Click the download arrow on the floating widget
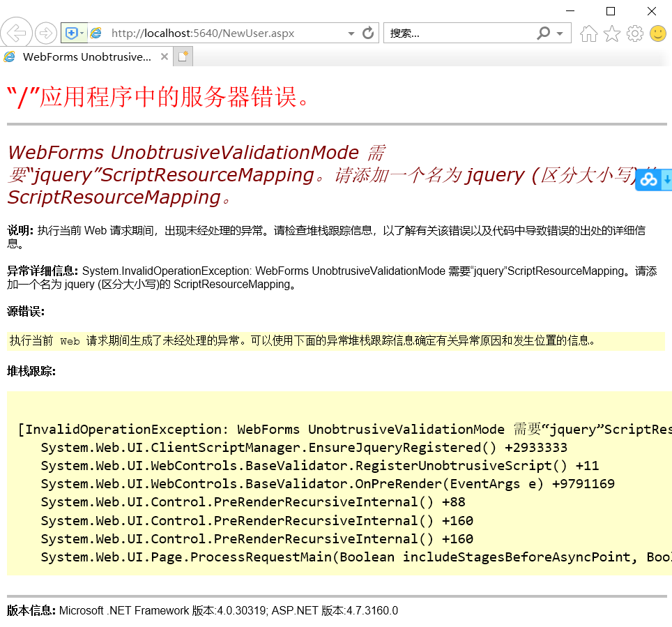Image resolution: width=672 pixels, height=627 pixels. click(x=667, y=180)
